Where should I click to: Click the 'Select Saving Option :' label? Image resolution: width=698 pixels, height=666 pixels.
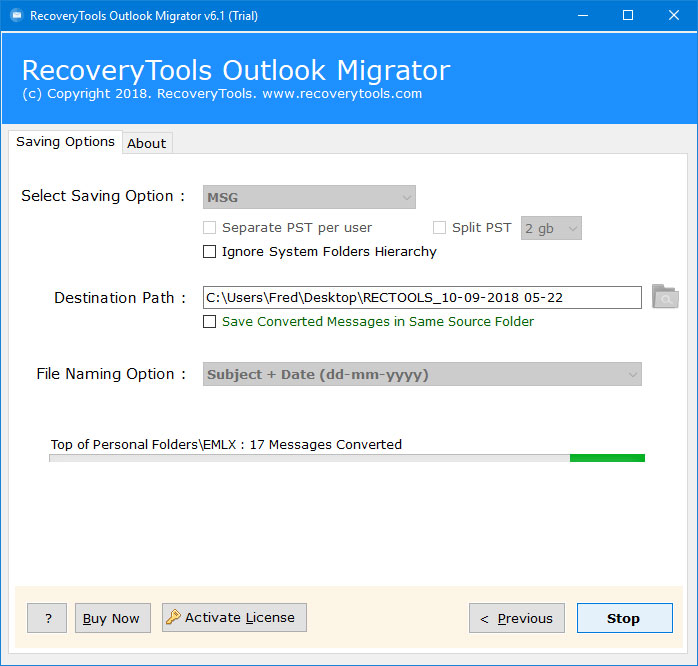click(103, 196)
